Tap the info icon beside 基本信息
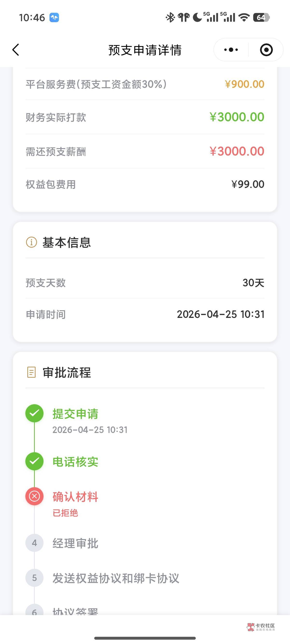 pyautogui.click(x=32, y=242)
